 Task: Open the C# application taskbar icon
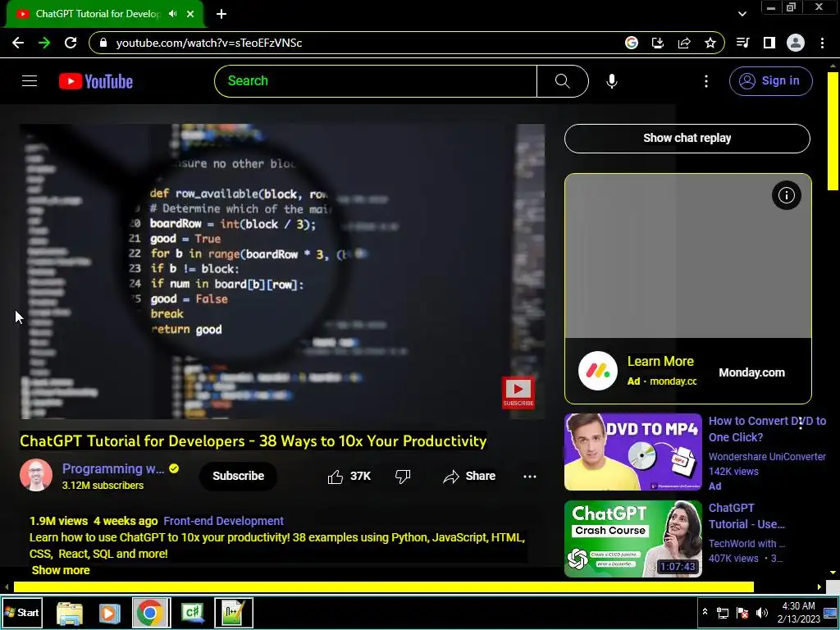[192, 613]
